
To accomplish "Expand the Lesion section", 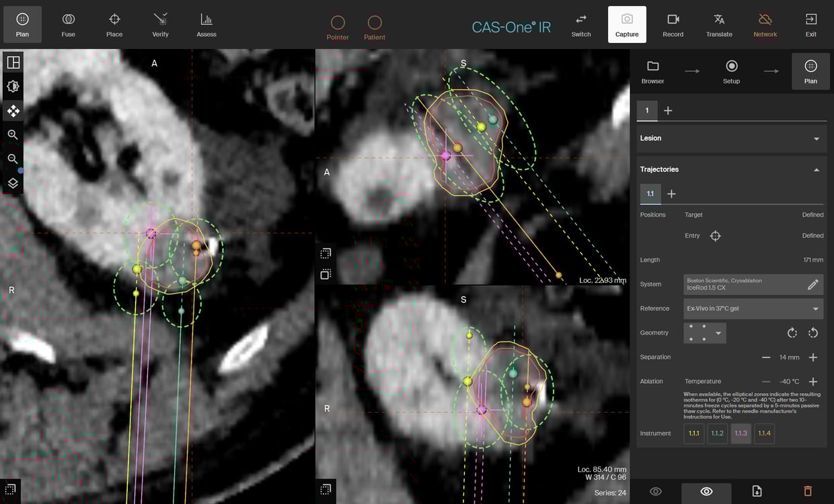I will click(732, 138).
